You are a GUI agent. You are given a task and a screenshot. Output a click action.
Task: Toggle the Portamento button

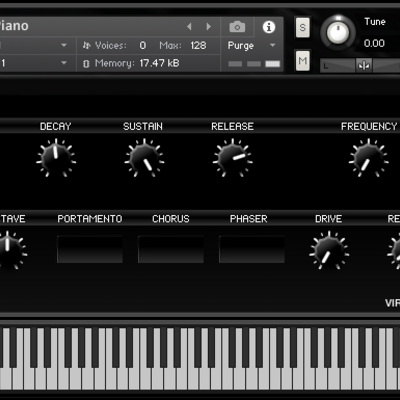click(x=90, y=250)
